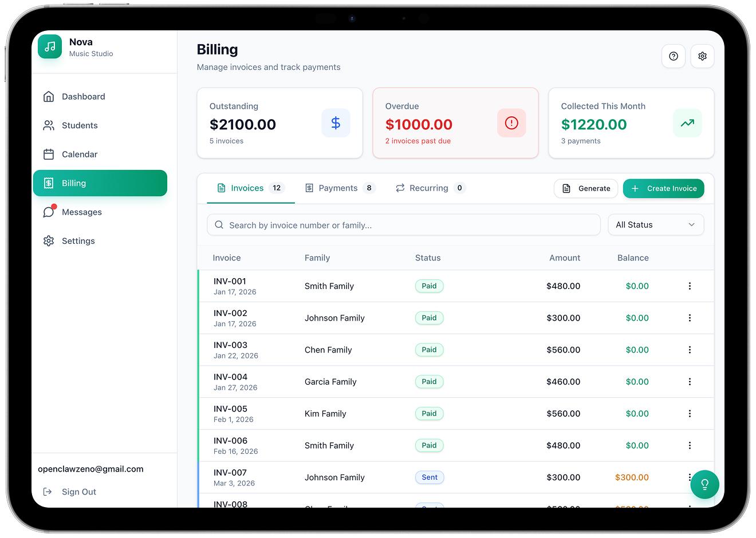Select the Dashboard icon in the sidebar
Image resolution: width=756 pixels, height=538 pixels.
(x=49, y=96)
